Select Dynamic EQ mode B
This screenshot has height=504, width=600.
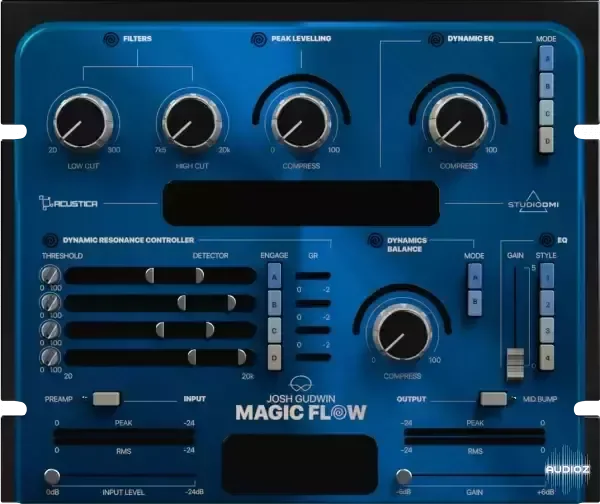tap(546, 86)
